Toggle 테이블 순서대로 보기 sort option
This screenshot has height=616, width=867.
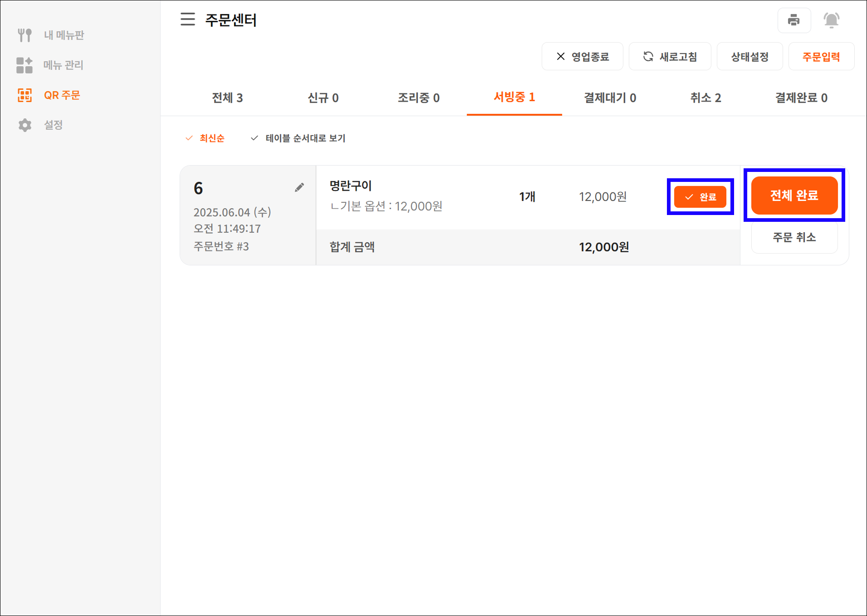pyautogui.click(x=299, y=138)
